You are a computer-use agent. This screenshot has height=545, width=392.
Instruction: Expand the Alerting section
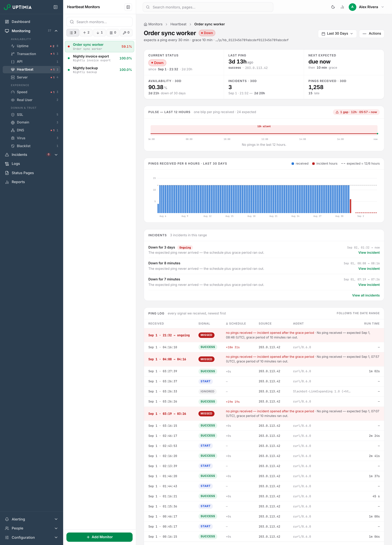[x=31, y=519]
